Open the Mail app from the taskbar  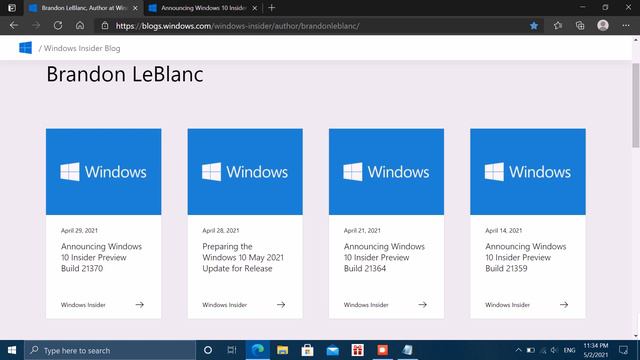[333, 350]
